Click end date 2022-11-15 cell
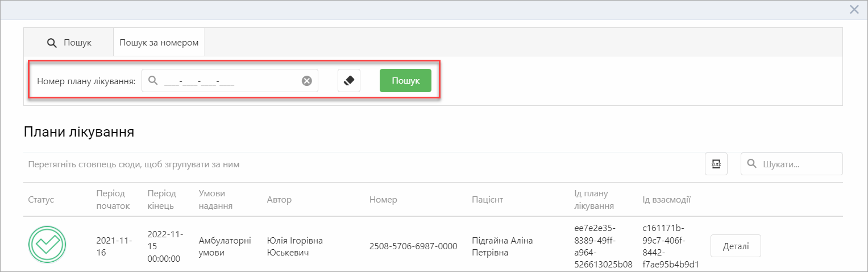Viewport: 868px width, 272px height. 164,246
